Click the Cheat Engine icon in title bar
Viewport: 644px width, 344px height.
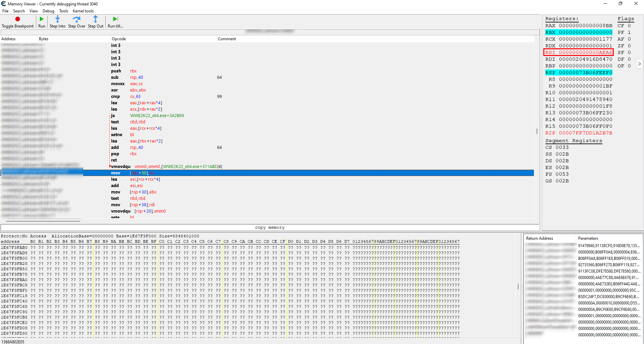(3, 4)
